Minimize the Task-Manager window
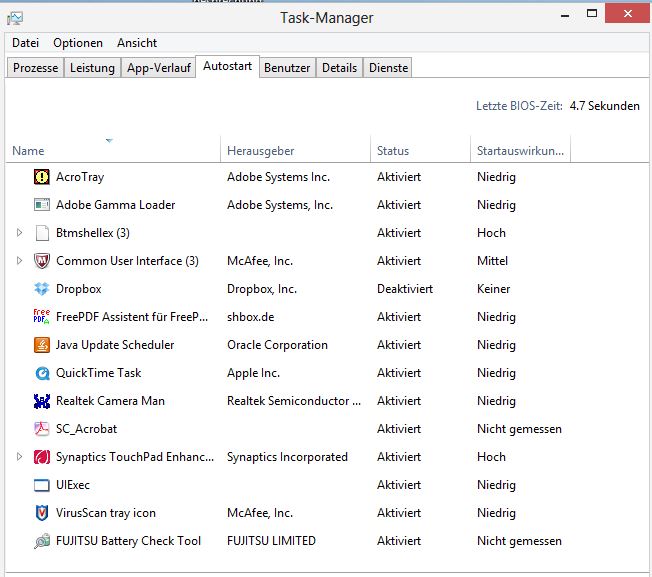The image size is (652, 577). (x=565, y=14)
